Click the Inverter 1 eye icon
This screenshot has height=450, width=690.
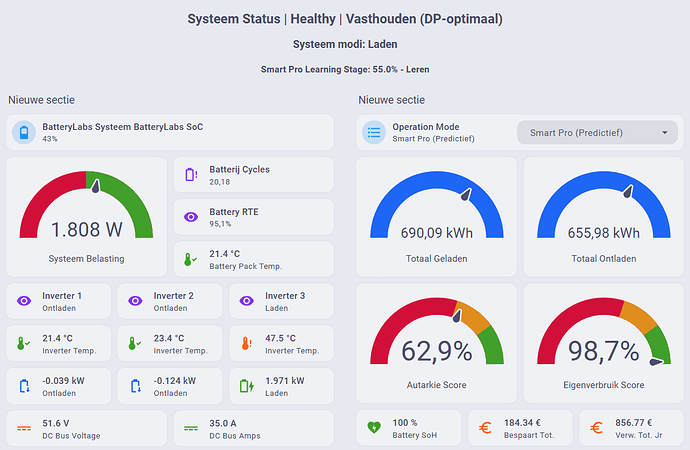[x=24, y=301]
